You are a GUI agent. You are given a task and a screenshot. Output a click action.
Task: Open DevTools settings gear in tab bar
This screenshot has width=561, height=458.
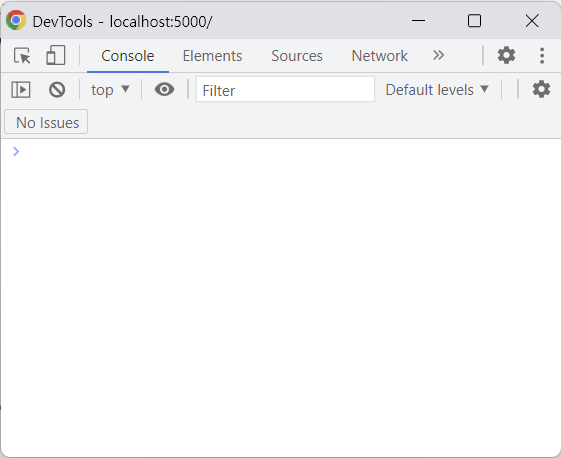(506, 55)
